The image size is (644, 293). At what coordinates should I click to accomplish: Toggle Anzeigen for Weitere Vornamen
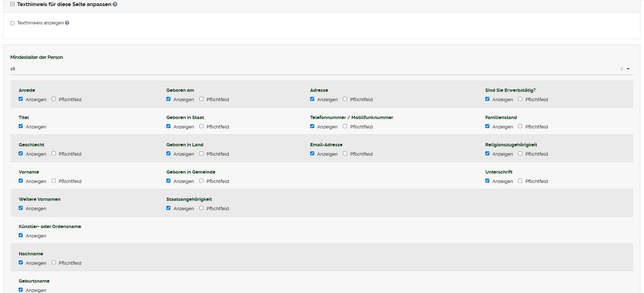point(21,208)
